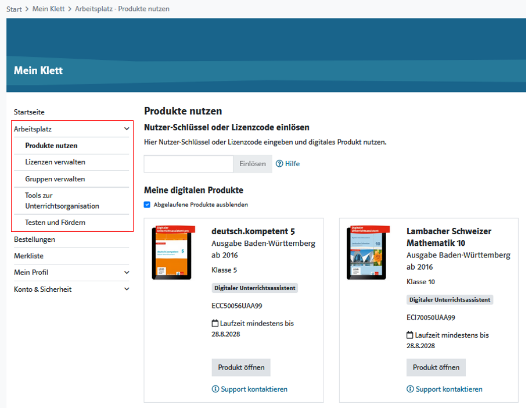The height and width of the screenshot is (408, 532).
Task: Expand the Konto & Sicherheit chevron
Action: point(127,289)
